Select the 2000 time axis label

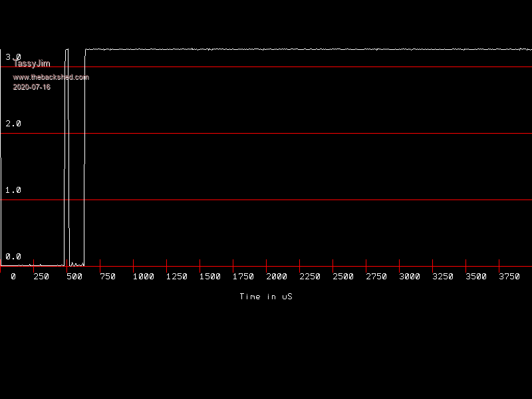[276, 277]
